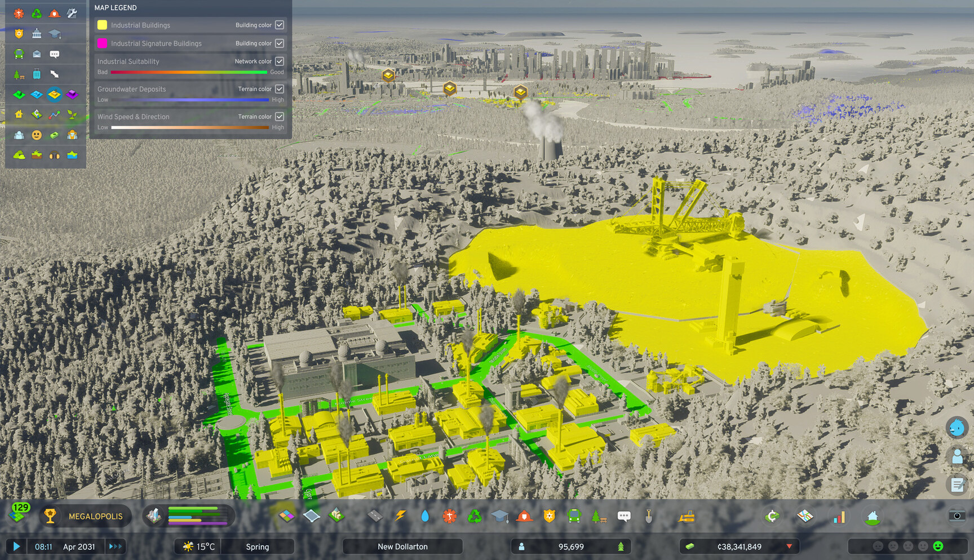This screenshot has width=974, height=560.
Task: Expand the money trend red arrow
Action: tap(789, 546)
